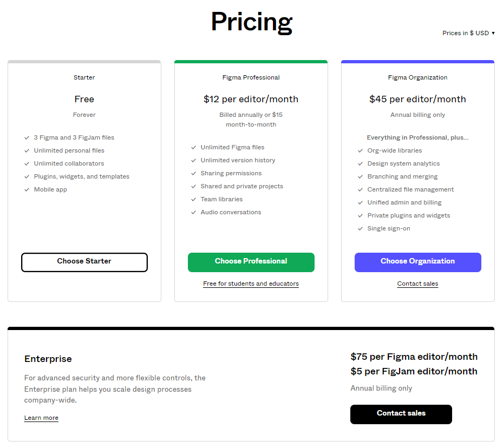Click the checkmark beside Audio conversations

[193, 212]
